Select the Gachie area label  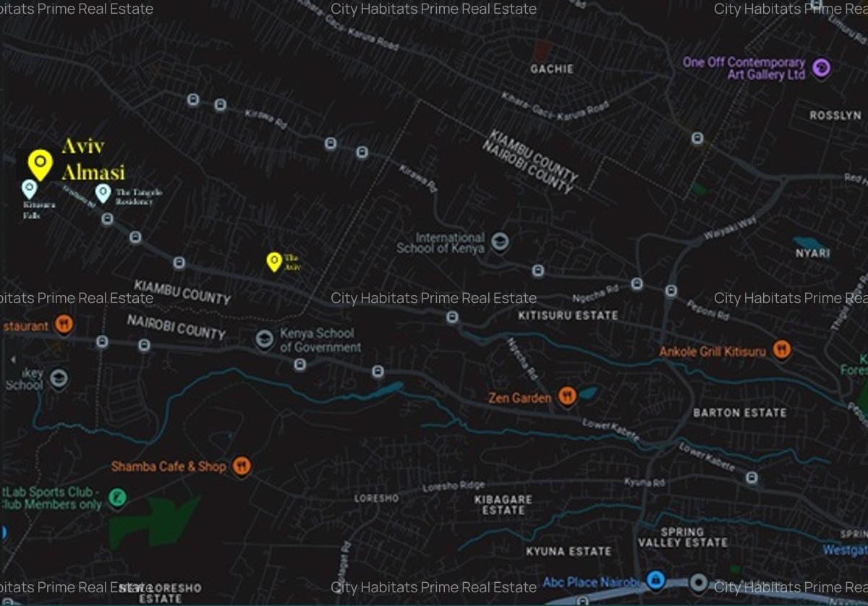[551, 69]
